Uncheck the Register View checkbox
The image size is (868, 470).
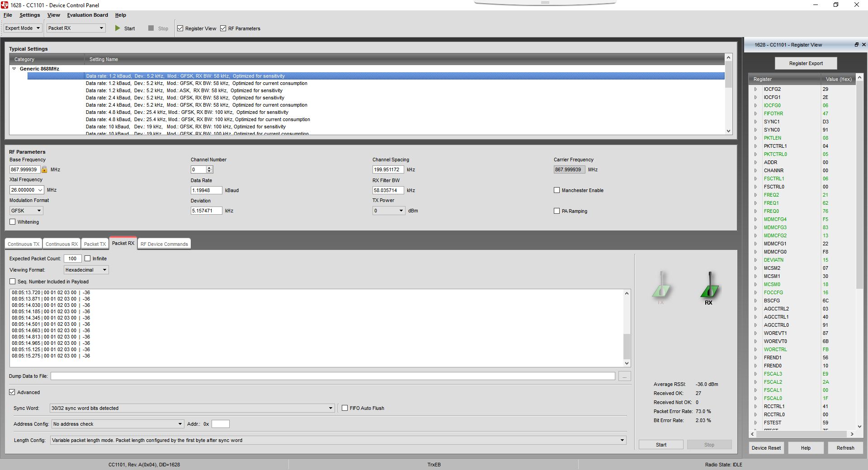click(180, 28)
